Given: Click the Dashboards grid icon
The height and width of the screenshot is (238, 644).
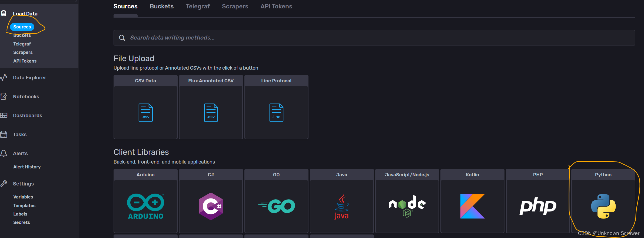Looking at the screenshot, I should (x=4, y=115).
